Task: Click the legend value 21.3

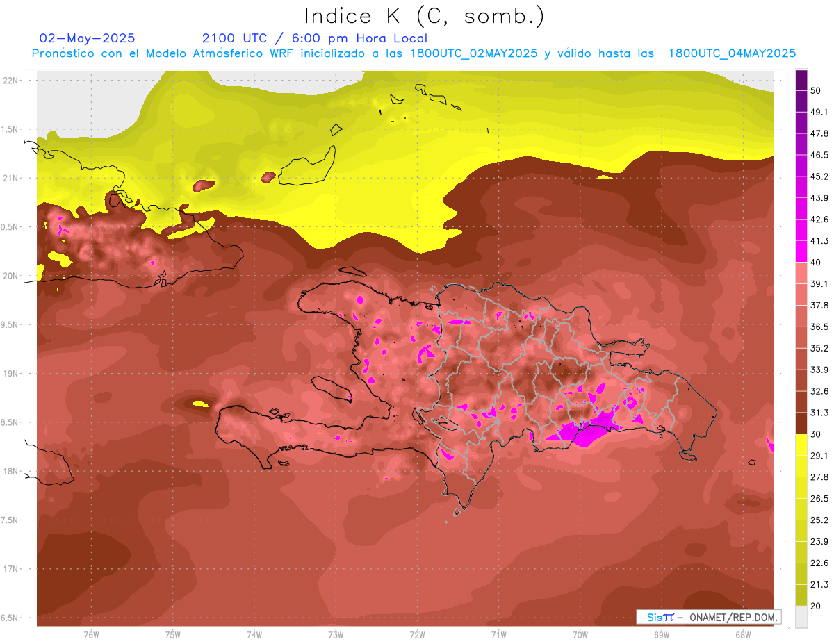Action: tap(819, 585)
